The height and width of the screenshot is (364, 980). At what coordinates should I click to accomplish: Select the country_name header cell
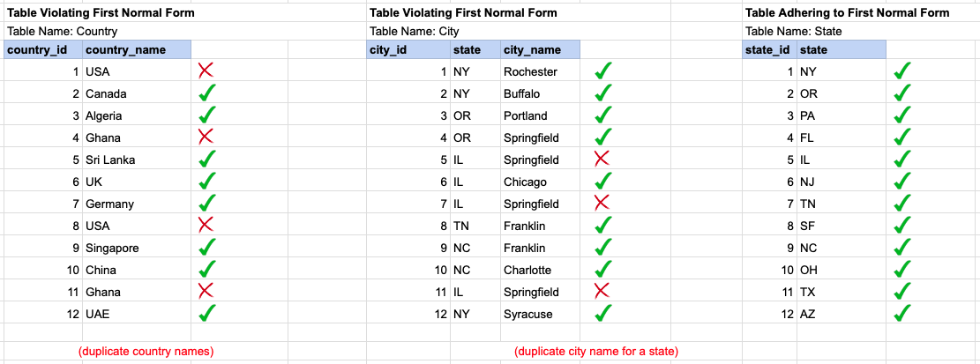137,49
